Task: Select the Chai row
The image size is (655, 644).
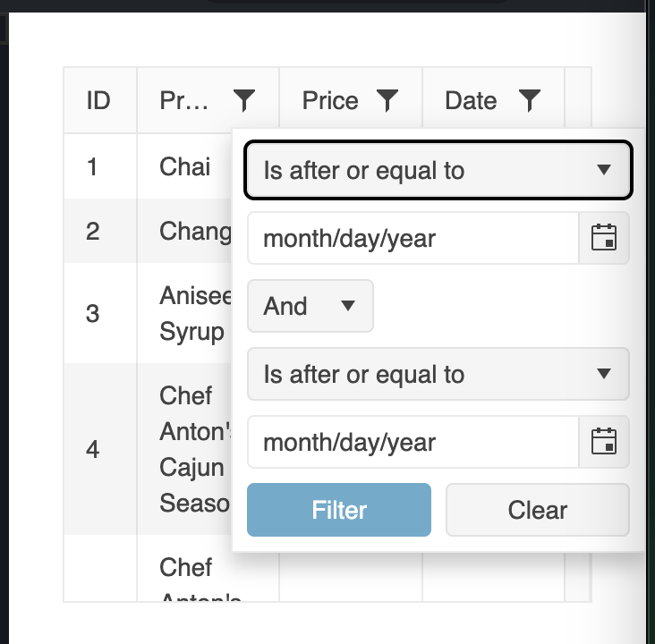Action: point(185,166)
